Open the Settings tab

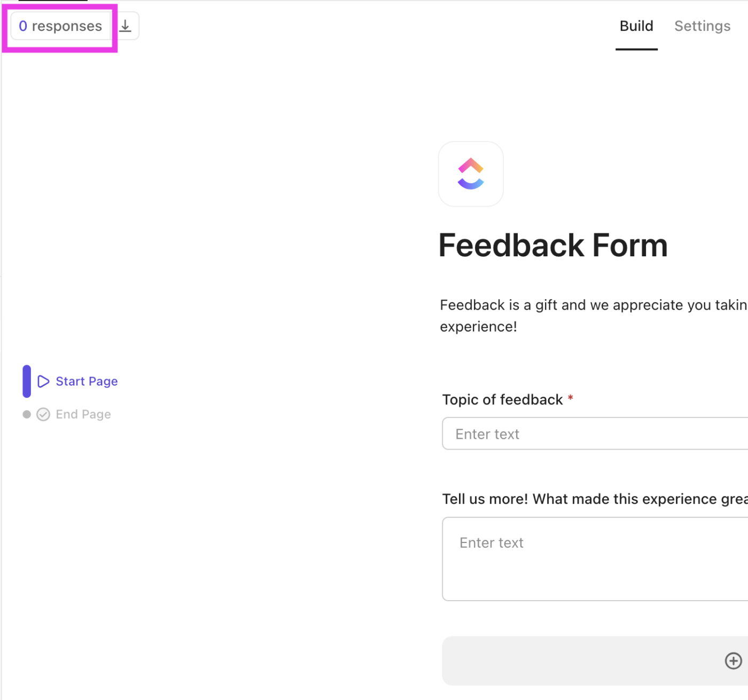click(702, 26)
